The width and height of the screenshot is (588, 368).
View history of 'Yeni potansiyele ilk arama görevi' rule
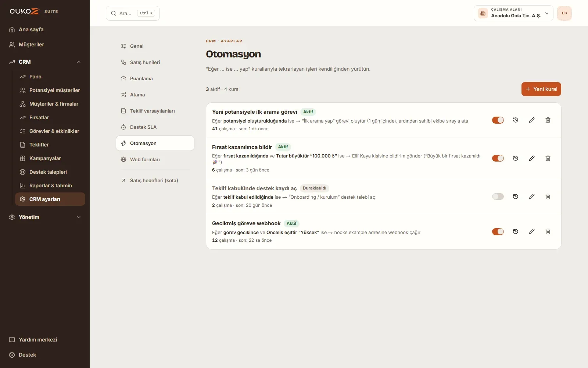click(516, 120)
